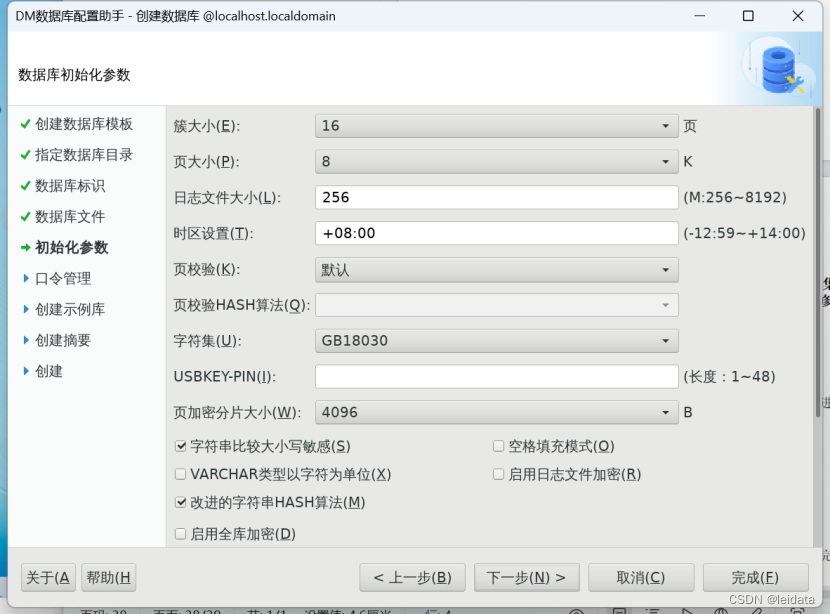Viewport: 830px width, 614px height.
Task: Enable the 启用全库加密 checkbox
Action: tap(181, 534)
